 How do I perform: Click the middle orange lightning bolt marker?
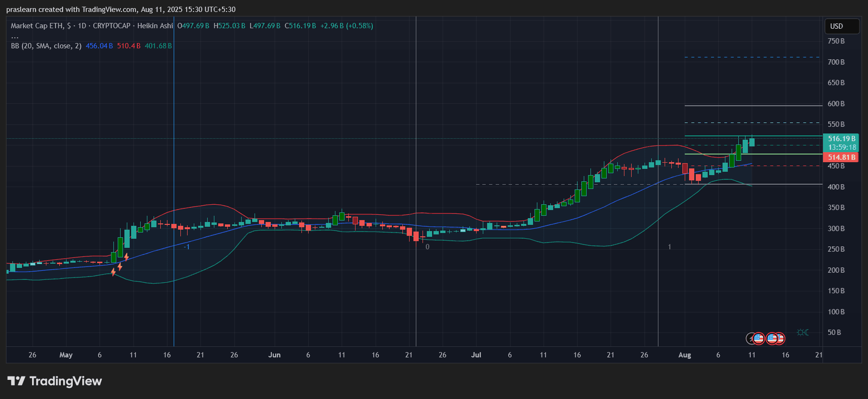(x=120, y=266)
